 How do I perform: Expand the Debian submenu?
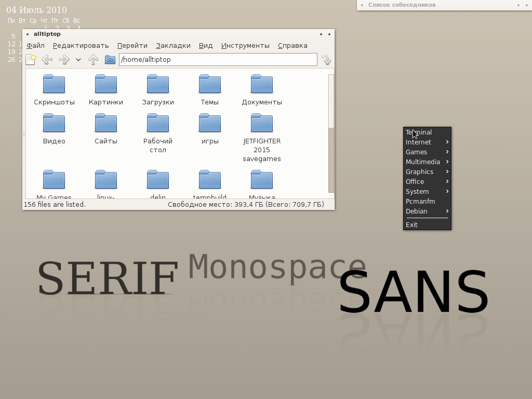(x=427, y=211)
